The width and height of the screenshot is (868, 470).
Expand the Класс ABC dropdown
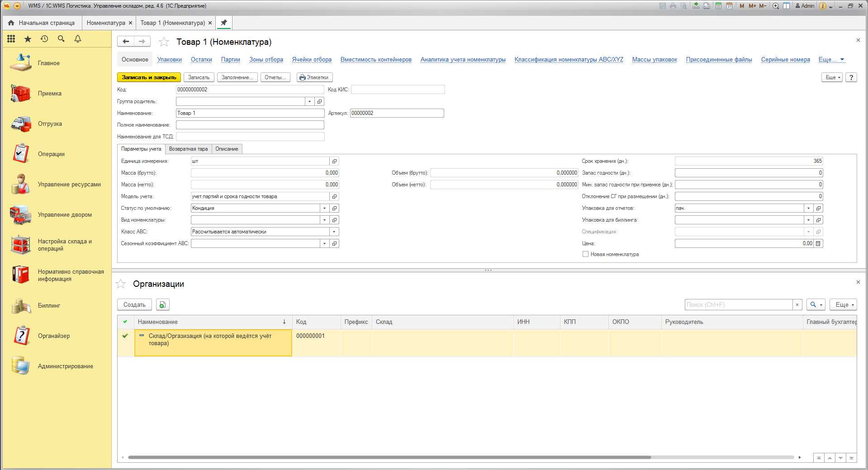pos(334,232)
